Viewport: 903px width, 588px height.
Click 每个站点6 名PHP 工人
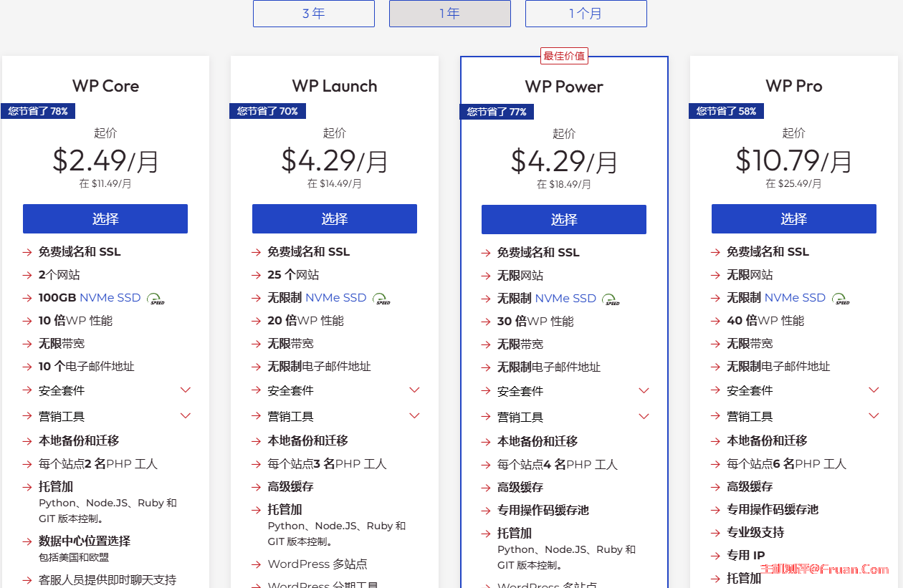tap(787, 464)
